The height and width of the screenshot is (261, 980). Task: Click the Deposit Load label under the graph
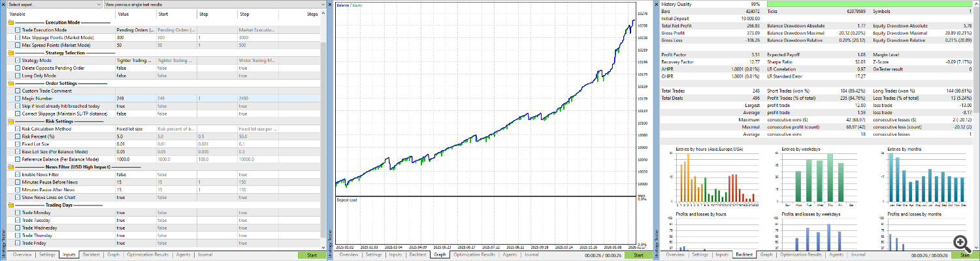pos(348,200)
